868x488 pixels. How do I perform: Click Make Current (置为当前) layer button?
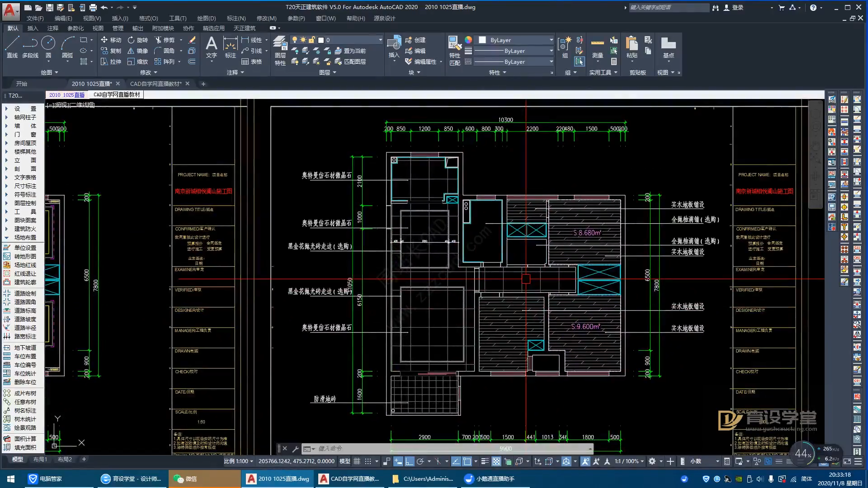350,51
